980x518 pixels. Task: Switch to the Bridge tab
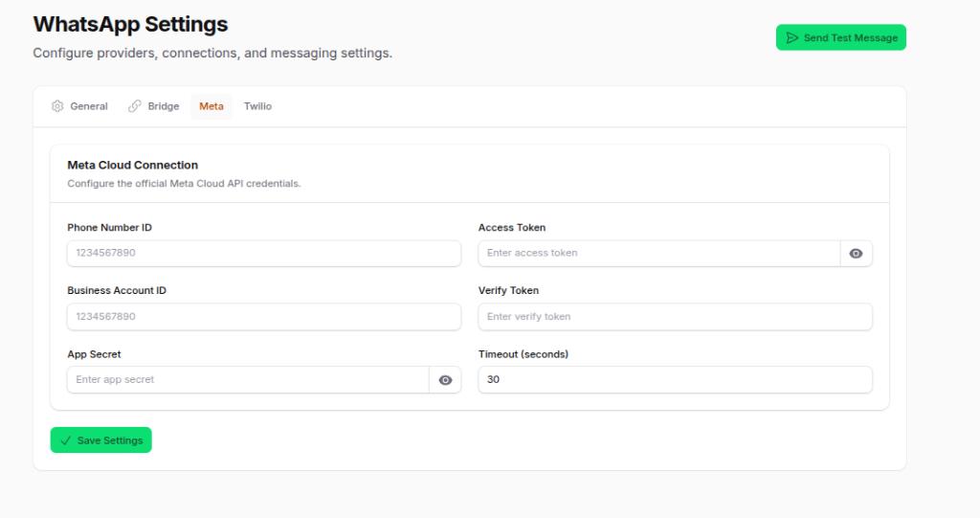click(x=154, y=106)
